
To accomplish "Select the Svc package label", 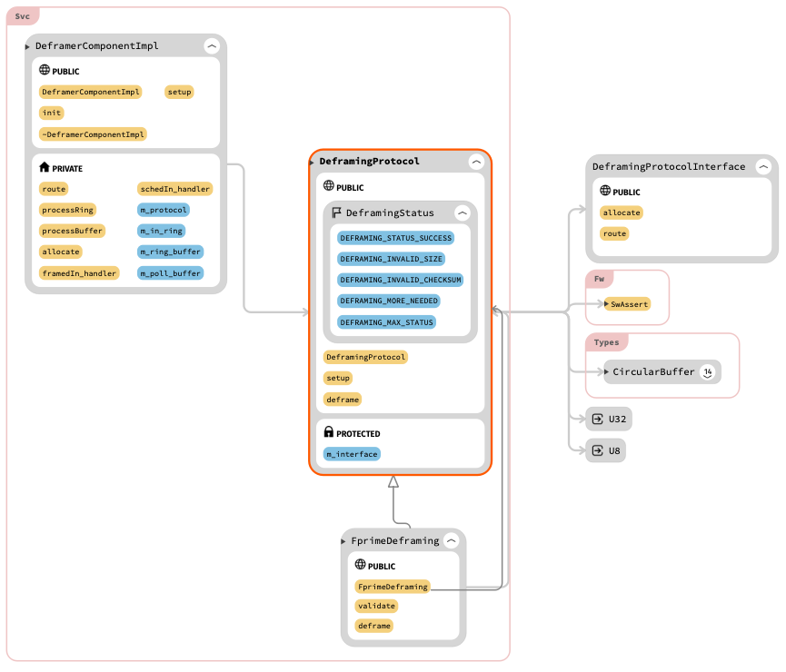I will click(x=22, y=15).
